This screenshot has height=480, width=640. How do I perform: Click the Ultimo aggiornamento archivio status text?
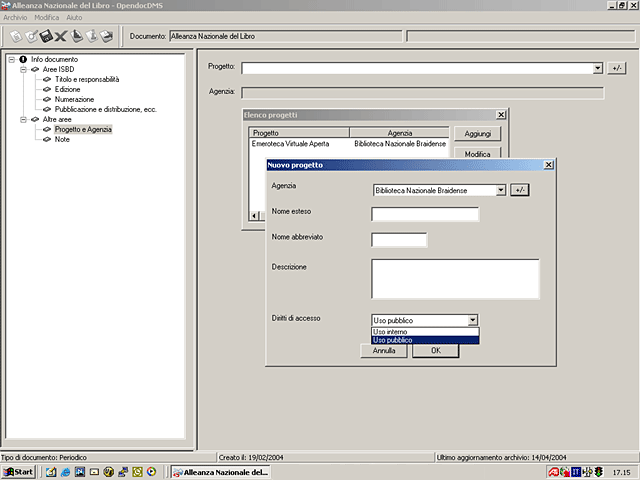502,458
